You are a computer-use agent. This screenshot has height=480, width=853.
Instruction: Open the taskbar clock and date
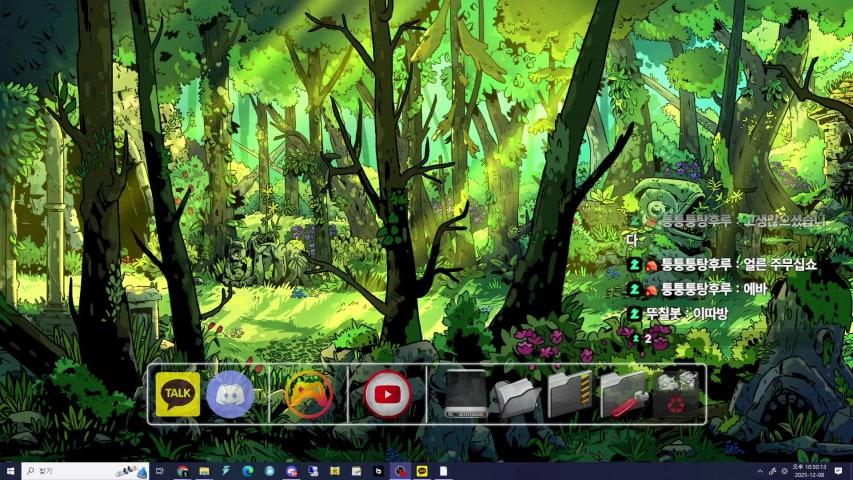point(809,471)
